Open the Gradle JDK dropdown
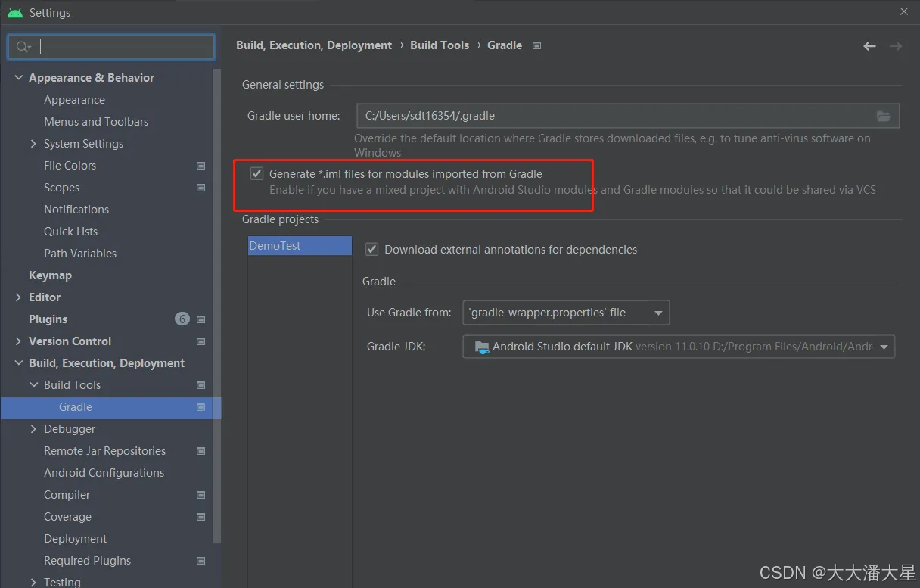 pyautogui.click(x=679, y=347)
